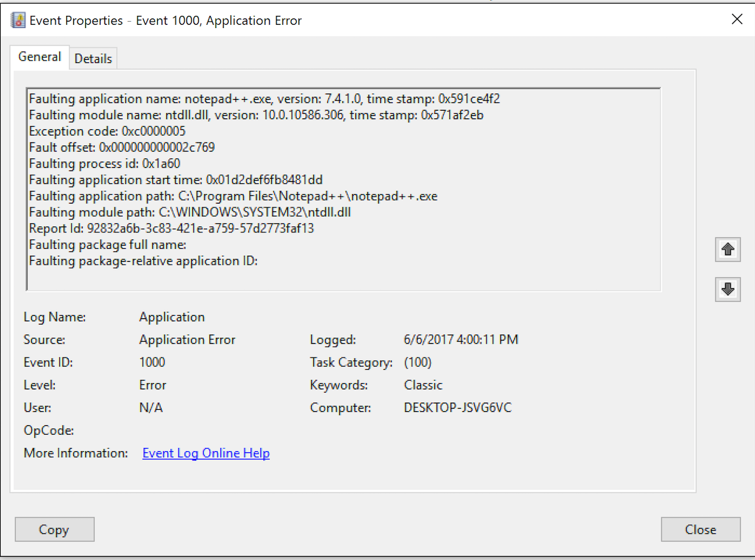This screenshot has height=560, width=755.
Task: Click the 'Fault offset: 0x000000000002c769' line
Action: [x=122, y=148]
